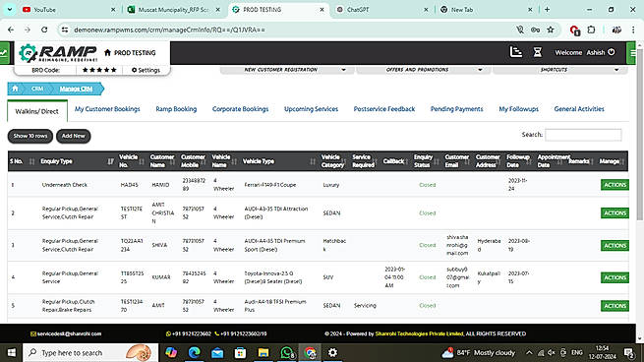The image size is (644, 362).
Task: Click the hourglass icon in header
Action: [537, 52]
